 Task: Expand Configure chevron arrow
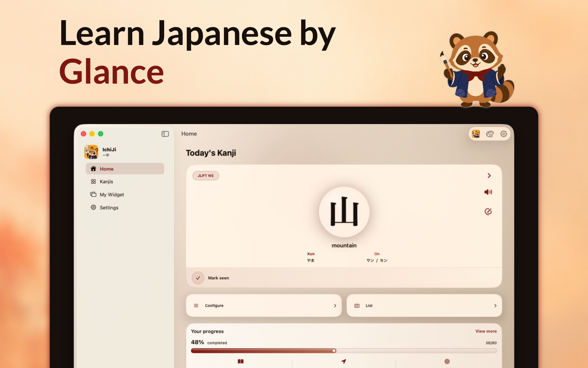tap(335, 305)
